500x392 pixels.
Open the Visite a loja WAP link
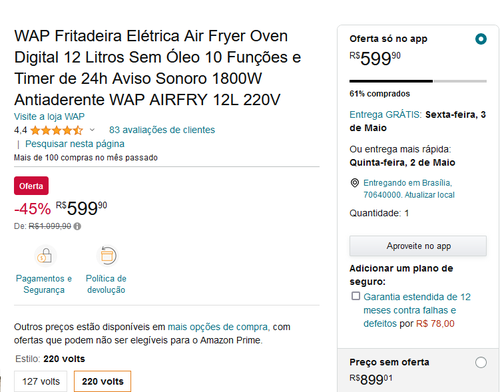49,117
